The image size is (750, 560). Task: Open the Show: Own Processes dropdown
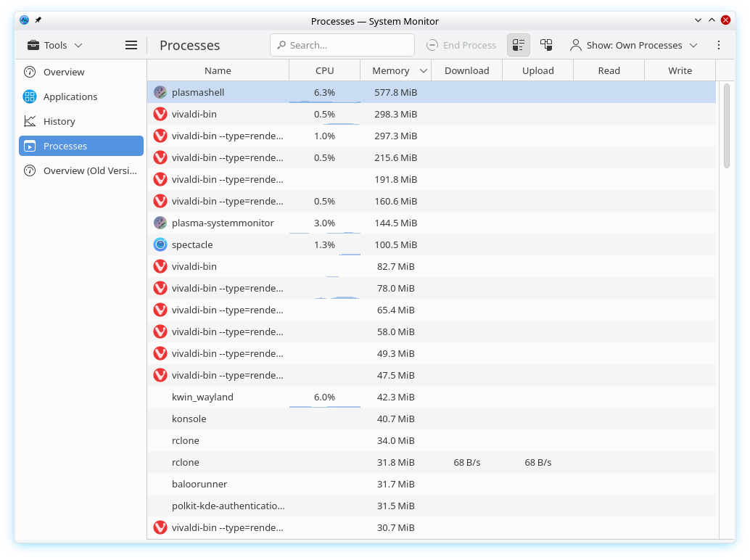[x=634, y=45]
